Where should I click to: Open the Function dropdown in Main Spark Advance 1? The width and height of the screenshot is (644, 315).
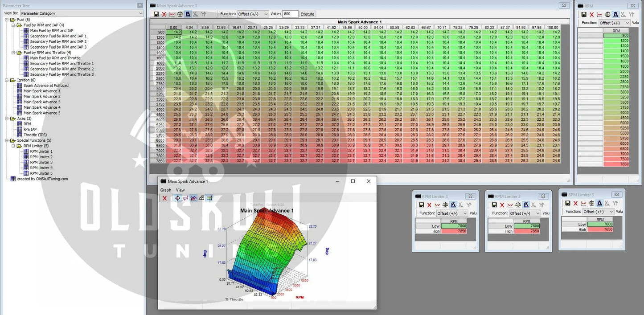pyautogui.click(x=253, y=14)
